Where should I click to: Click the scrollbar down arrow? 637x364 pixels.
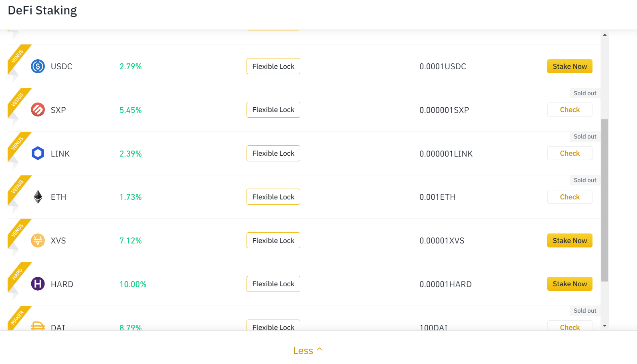tap(605, 326)
